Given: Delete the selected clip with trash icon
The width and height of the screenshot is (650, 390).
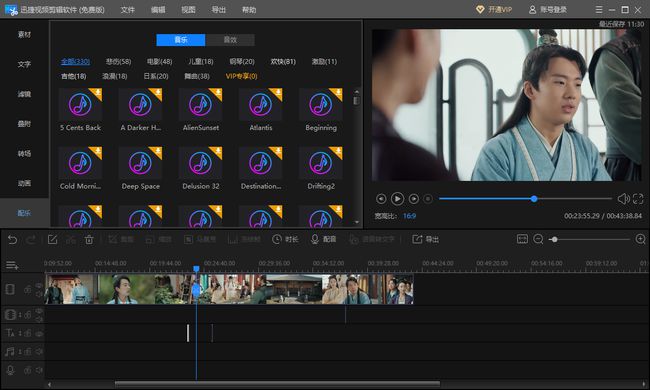Looking at the screenshot, I should click(x=89, y=240).
